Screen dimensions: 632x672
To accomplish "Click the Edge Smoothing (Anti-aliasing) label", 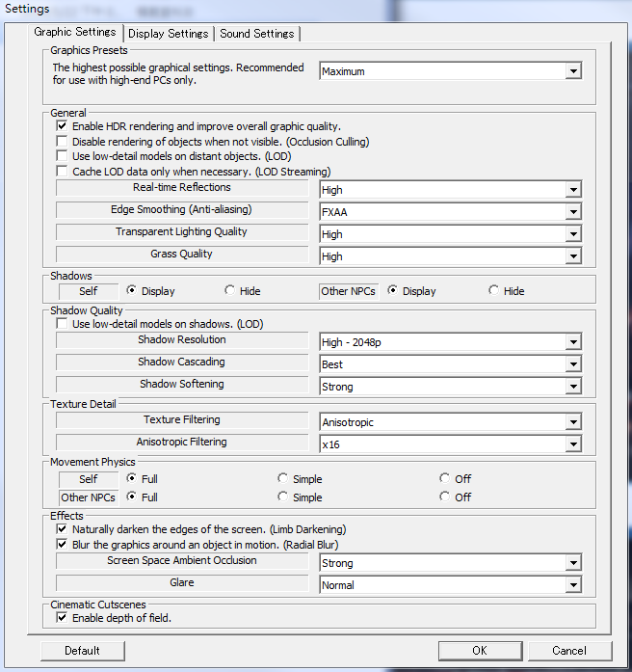I will tap(181, 209).
